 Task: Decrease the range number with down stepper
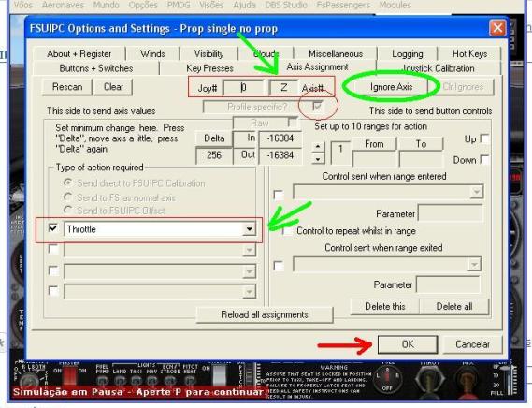coord(318,159)
